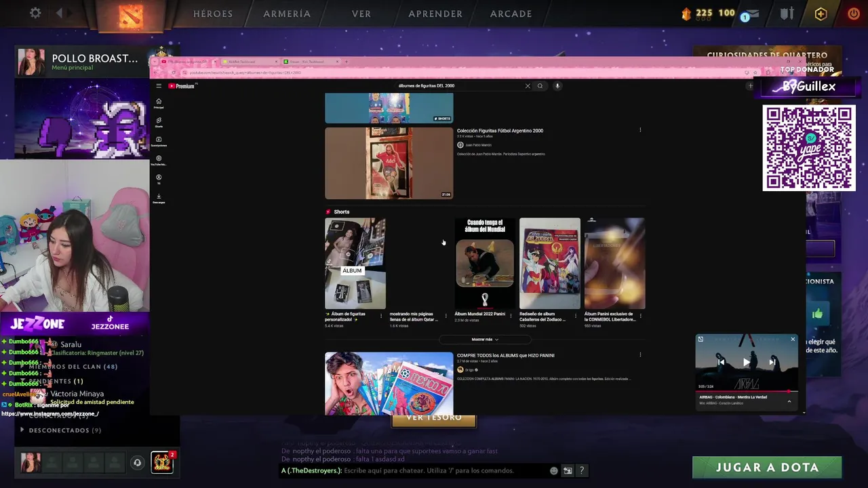
Task: Click the first party slot avatar
Action: click(31, 462)
